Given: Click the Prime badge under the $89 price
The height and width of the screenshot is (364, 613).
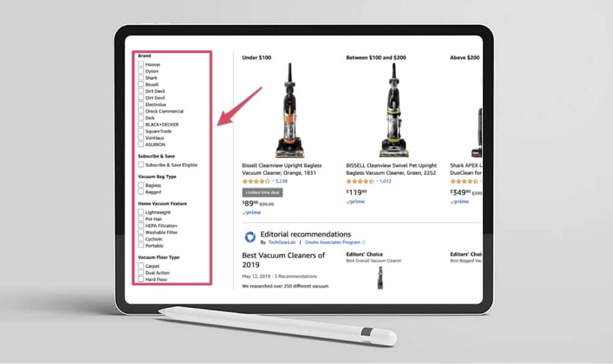Looking at the screenshot, I should [251, 213].
